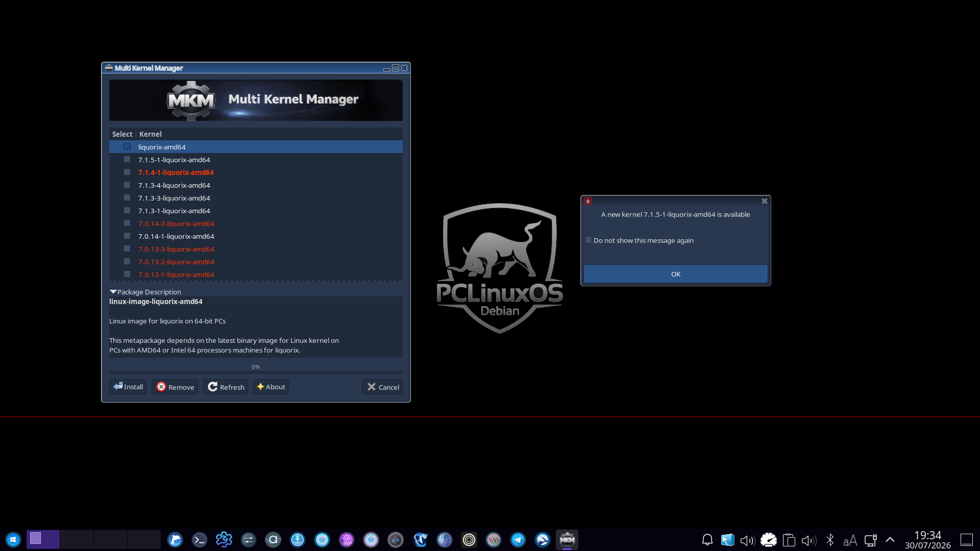Open the download arrow taskbar icon
980x551 pixels.
click(298, 540)
